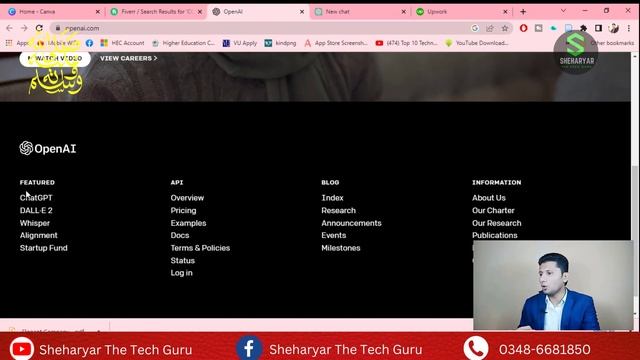Open the ChatGPT footer link

pyautogui.click(x=36, y=198)
